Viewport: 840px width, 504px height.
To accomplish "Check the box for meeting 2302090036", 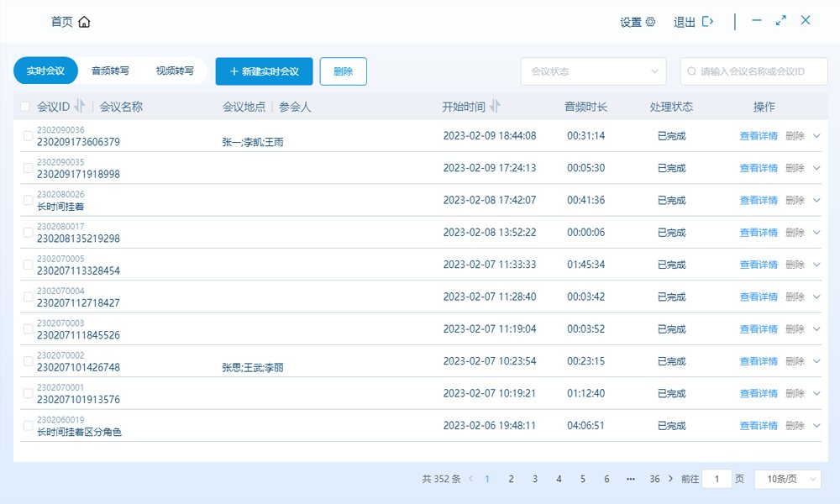I will [x=29, y=136].
